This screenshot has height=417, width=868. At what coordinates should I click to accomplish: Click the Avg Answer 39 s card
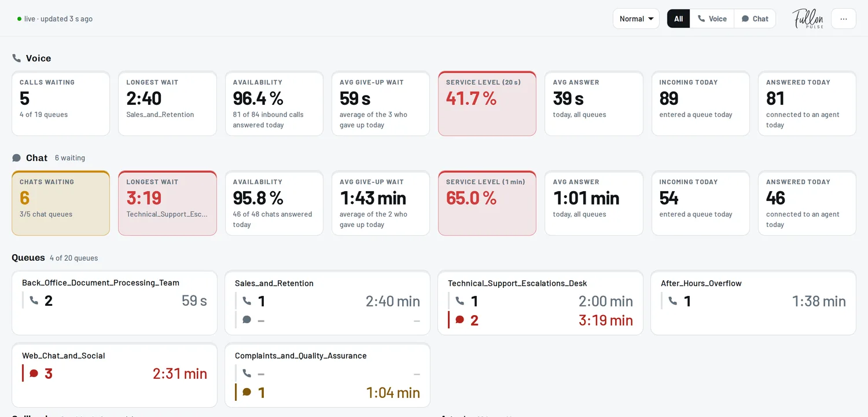point(594,104)
